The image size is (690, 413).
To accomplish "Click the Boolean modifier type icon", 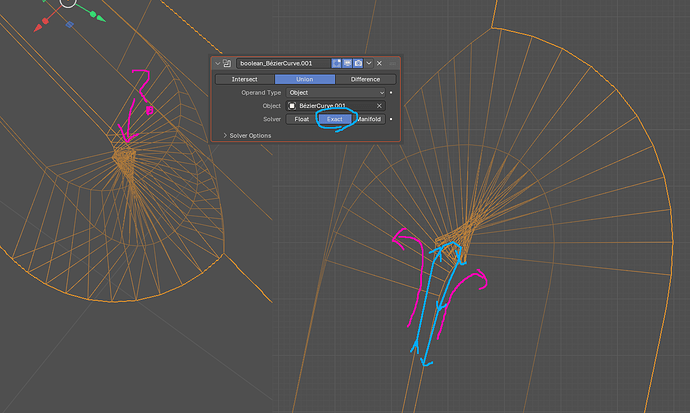I will click(x=227, y=63).
